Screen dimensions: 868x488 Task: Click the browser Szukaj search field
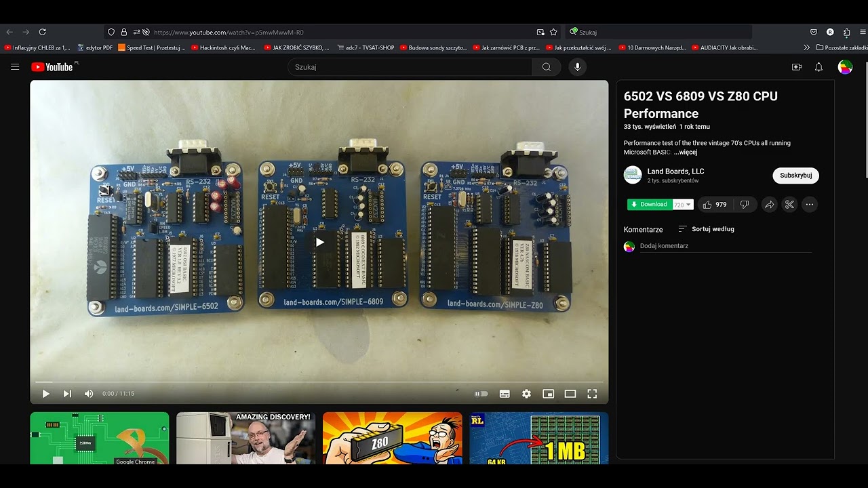coord(658,32)
